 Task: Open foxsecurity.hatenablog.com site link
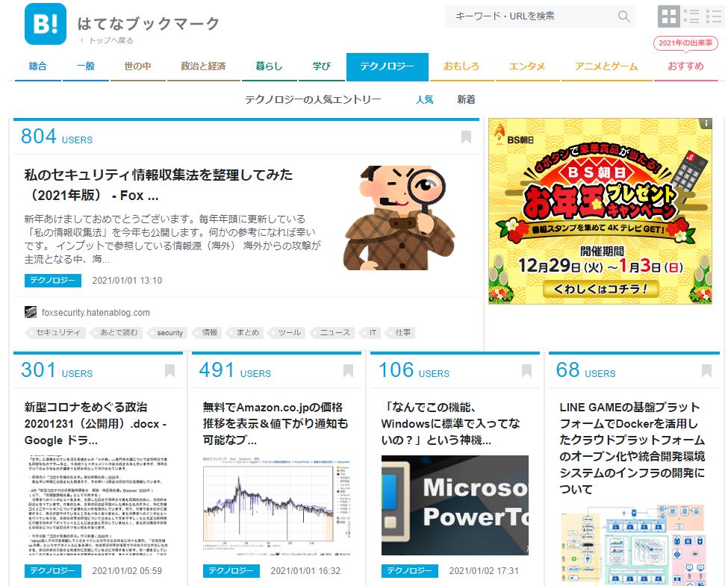(96, 313)
